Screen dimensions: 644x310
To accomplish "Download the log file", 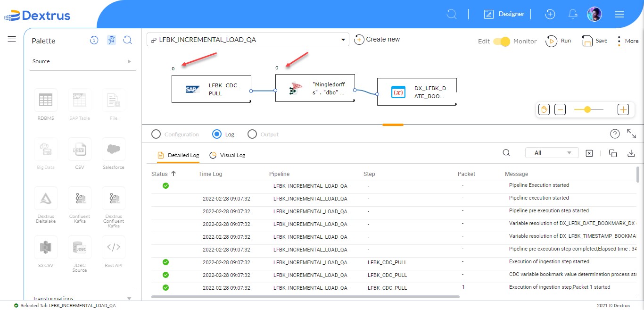I will point(631,153).
